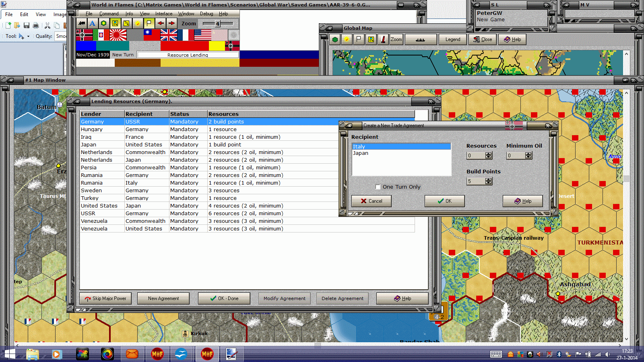Click green hexagon icon in Global Map
This screenshot has width=644, height=362.
click(x=335, y=39)
